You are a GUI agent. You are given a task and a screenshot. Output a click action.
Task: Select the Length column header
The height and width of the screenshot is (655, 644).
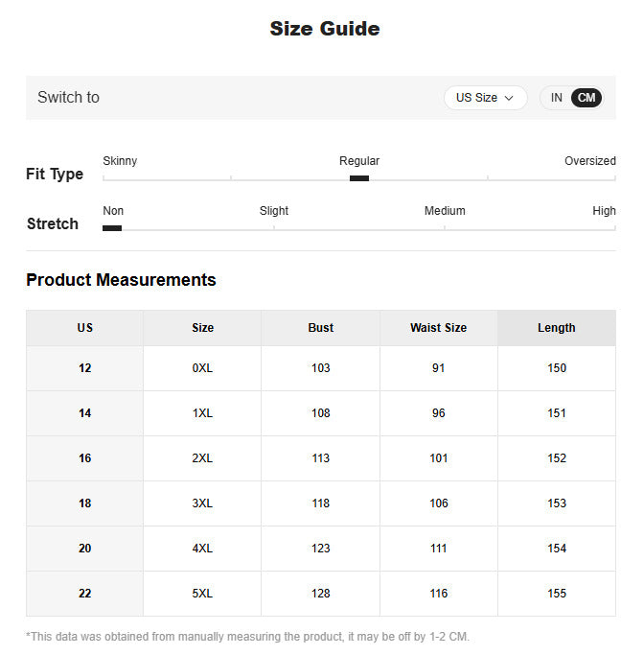[557, 328]
